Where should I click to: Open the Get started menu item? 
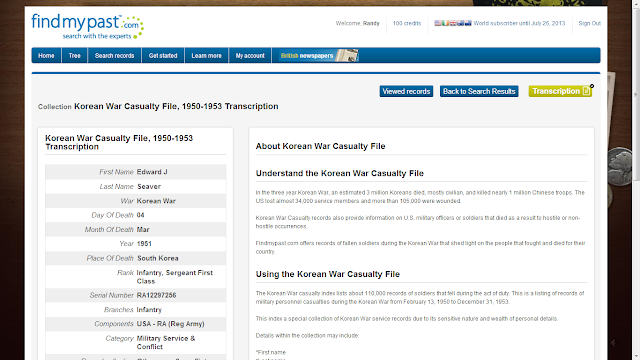click(163, 56)
